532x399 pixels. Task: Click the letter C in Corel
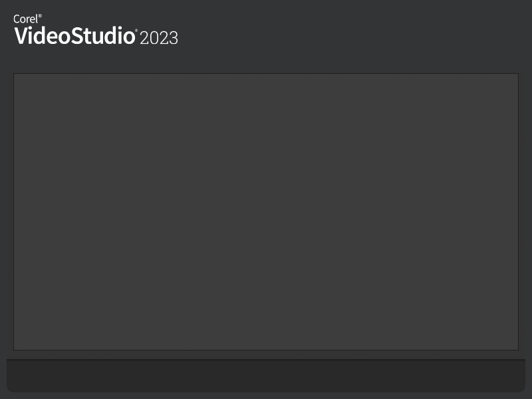(17, 19)
